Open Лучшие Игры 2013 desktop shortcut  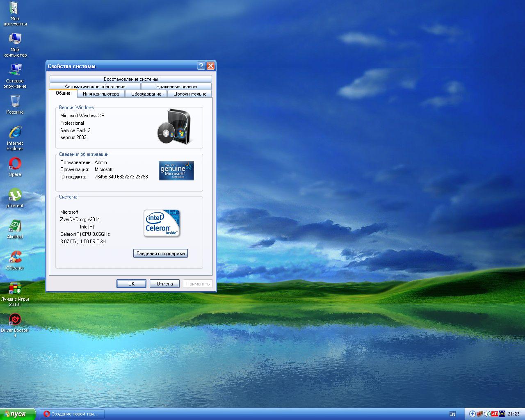[15, 289]
